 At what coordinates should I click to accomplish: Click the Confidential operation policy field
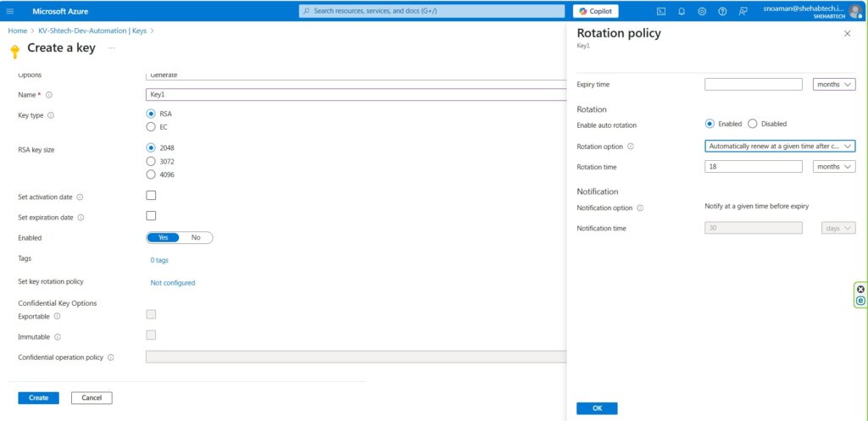pyautogui.click(x=356, y=357)
